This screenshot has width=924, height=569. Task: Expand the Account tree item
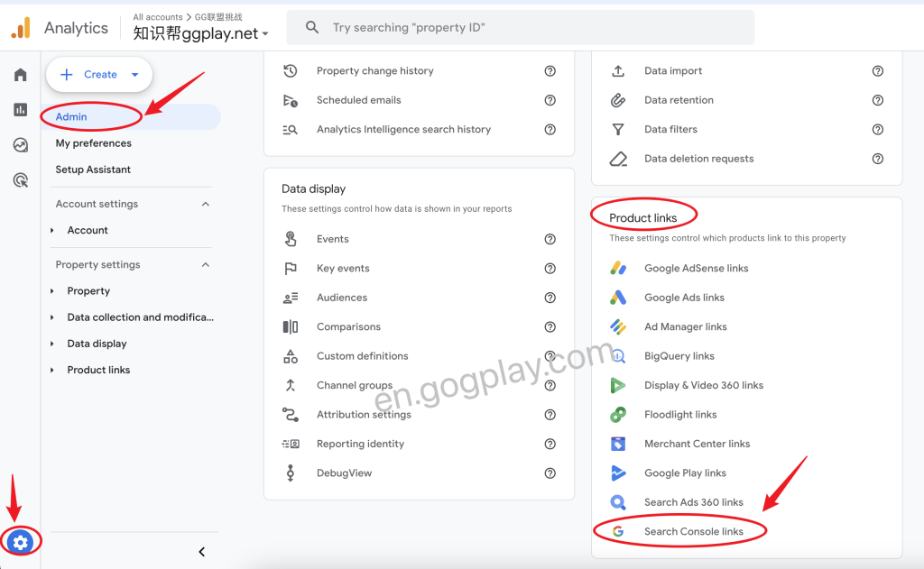[52, 230]
